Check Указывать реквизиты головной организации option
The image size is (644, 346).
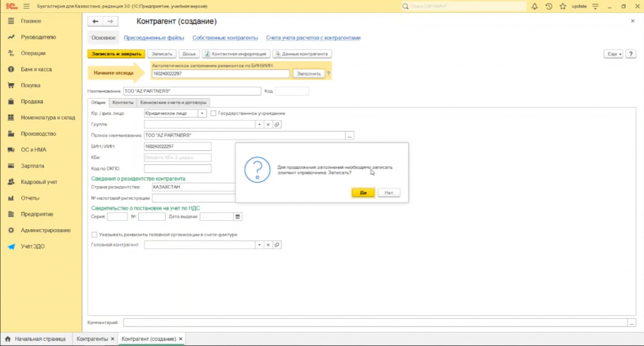coord(94,235)
